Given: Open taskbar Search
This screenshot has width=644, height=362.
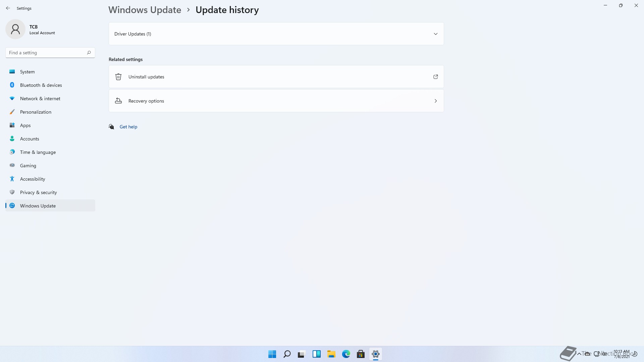Looking at the screenshot, I should (x=287, y=354).
